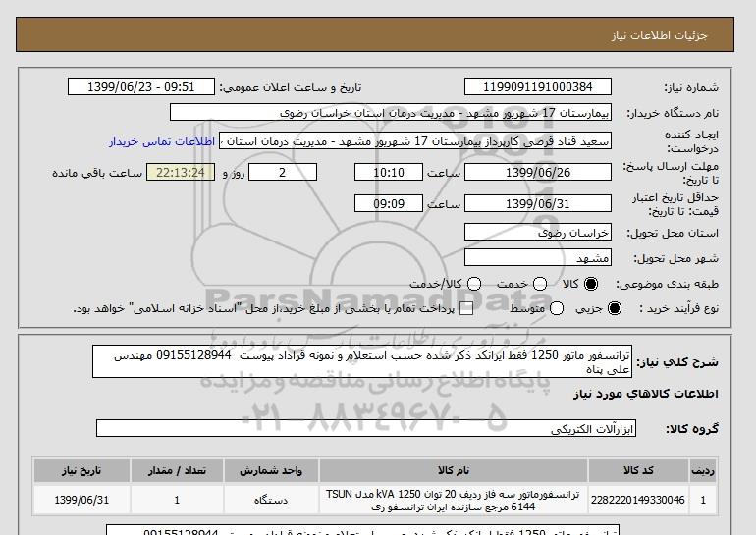Open buyer contact info link اطلاعات تماس خریدار
The width and height of the screenshot is (756, 535).
162,141
